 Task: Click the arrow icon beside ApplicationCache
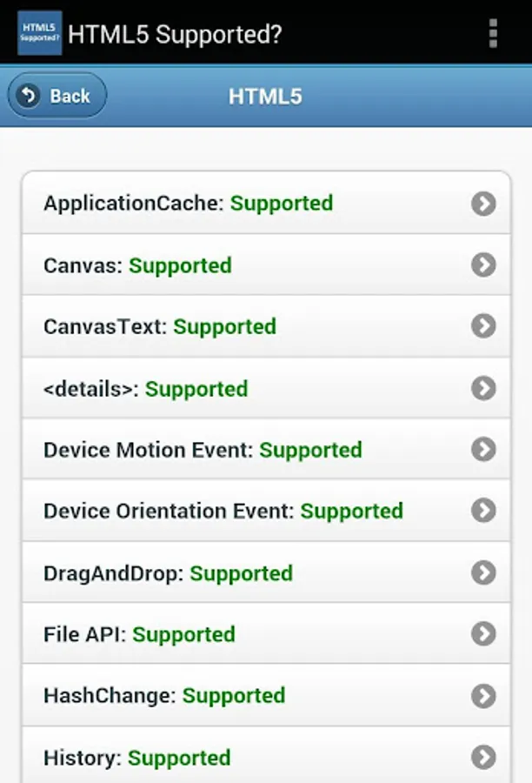coord(483,204)
